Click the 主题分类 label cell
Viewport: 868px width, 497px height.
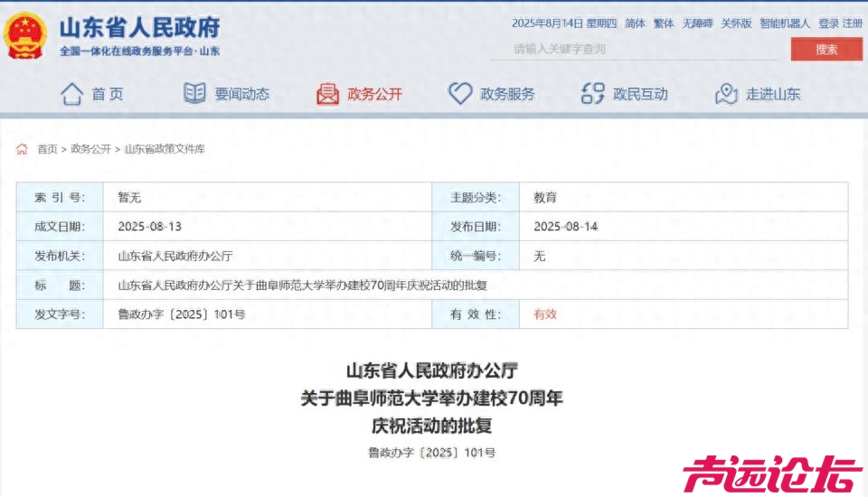point(476,197)
